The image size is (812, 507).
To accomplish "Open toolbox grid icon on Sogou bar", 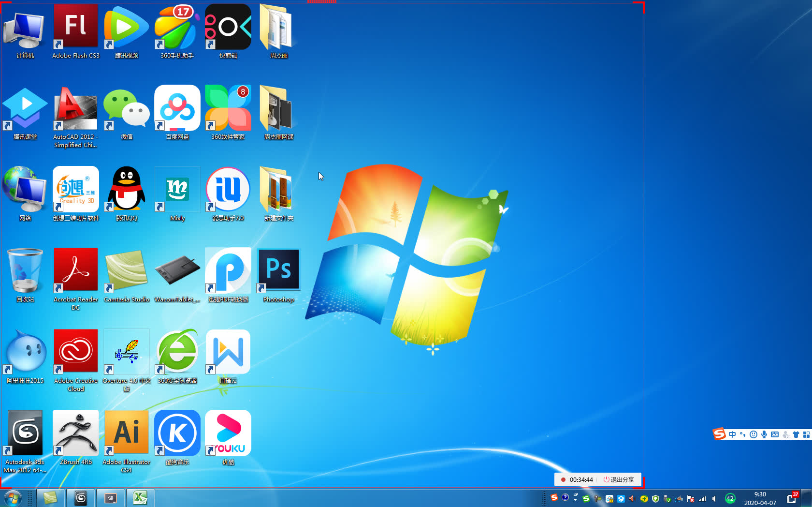I will pos(806,434).
